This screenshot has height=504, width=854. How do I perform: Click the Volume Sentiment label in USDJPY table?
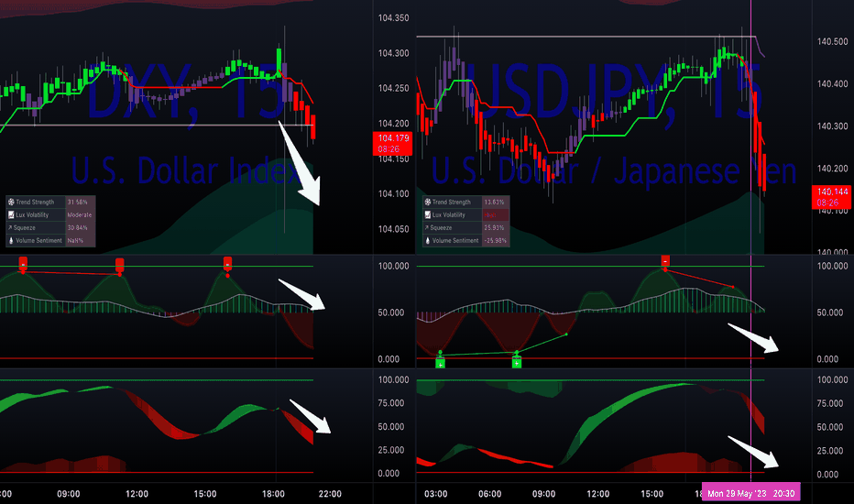coord(455,240)
